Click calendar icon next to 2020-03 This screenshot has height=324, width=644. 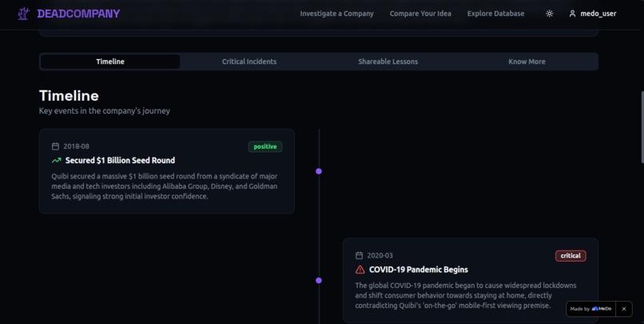(x=359, y=256)
